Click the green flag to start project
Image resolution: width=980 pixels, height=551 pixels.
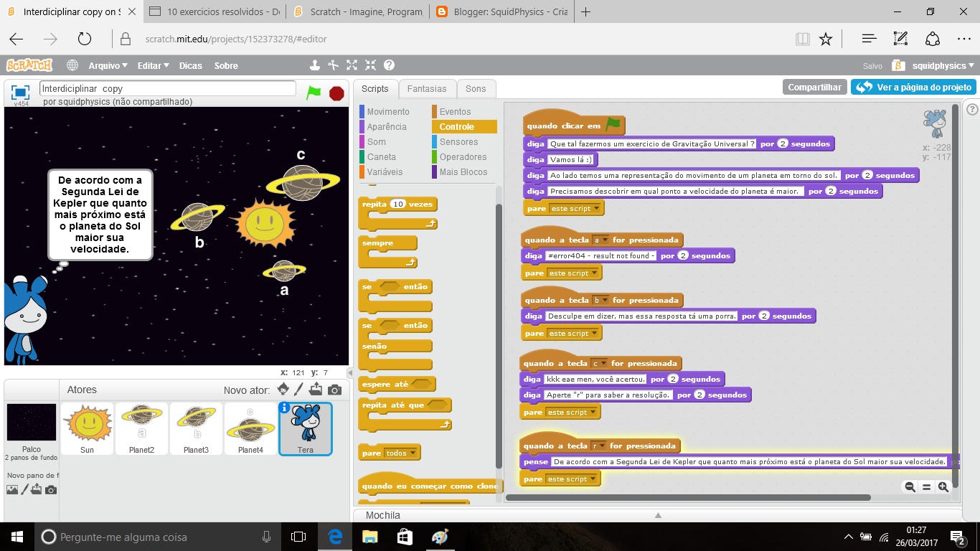click(314, 93)
